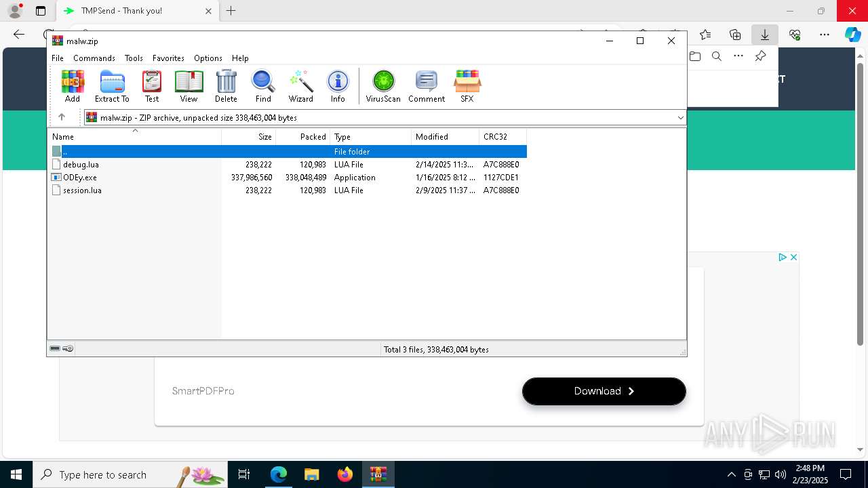Open the AdChoices info icon

point(782,258)
